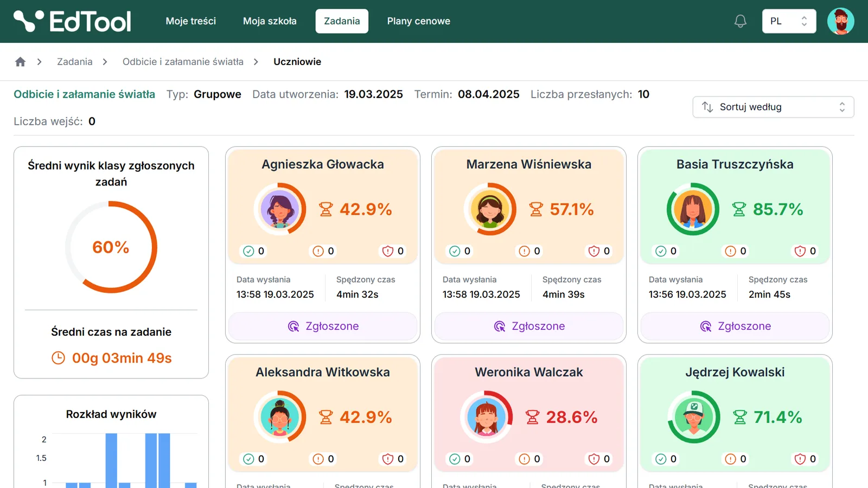Click the trophy icon beside 42.9% for Agnieszka Głowacka
The width and height of the screenshot is (868, 488).
(x=326, y=209)
